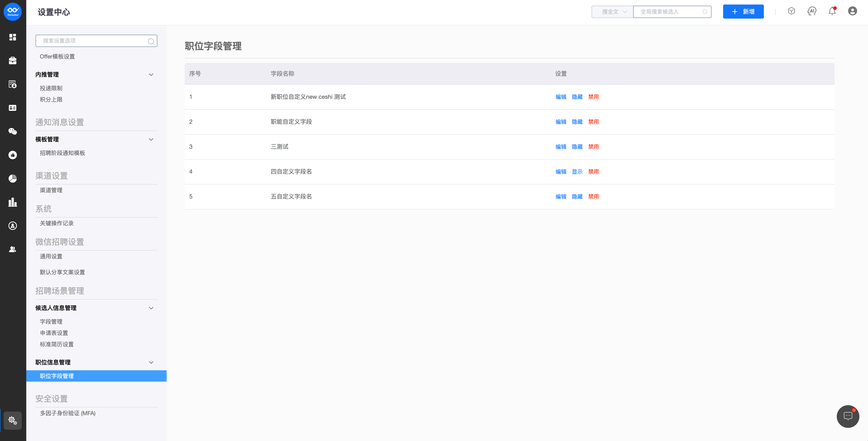Image resolution: width=868 pixels, height=441 pixels.
Task: Open 默认分享文案设置 menu item
Action: [62, 272]
